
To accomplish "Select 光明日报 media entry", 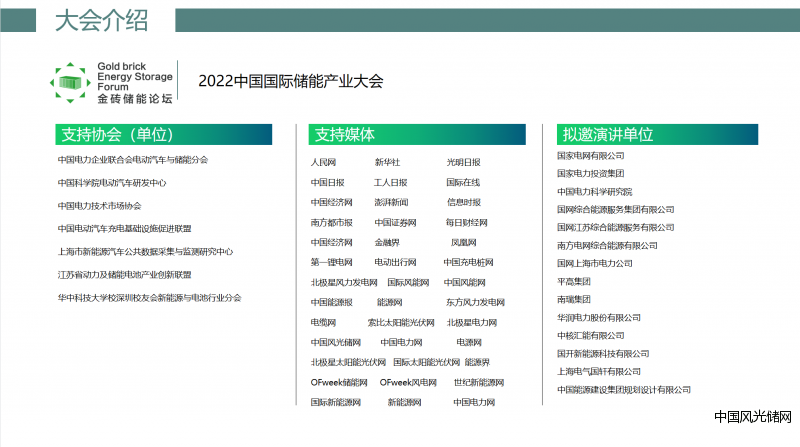I will tap(463, 162).
